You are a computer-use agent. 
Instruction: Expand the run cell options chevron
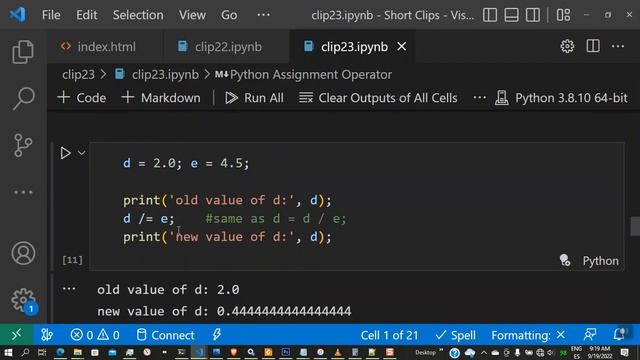point(82,153)
